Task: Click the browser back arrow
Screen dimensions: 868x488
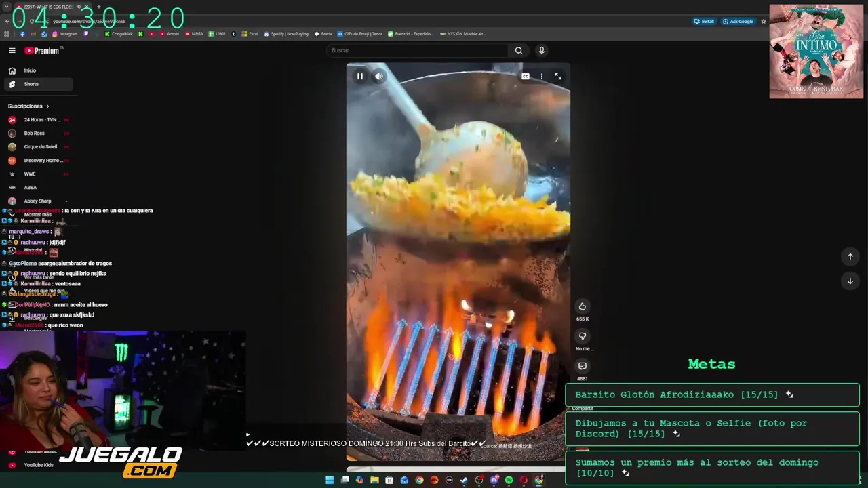Action: pos(7,21)
